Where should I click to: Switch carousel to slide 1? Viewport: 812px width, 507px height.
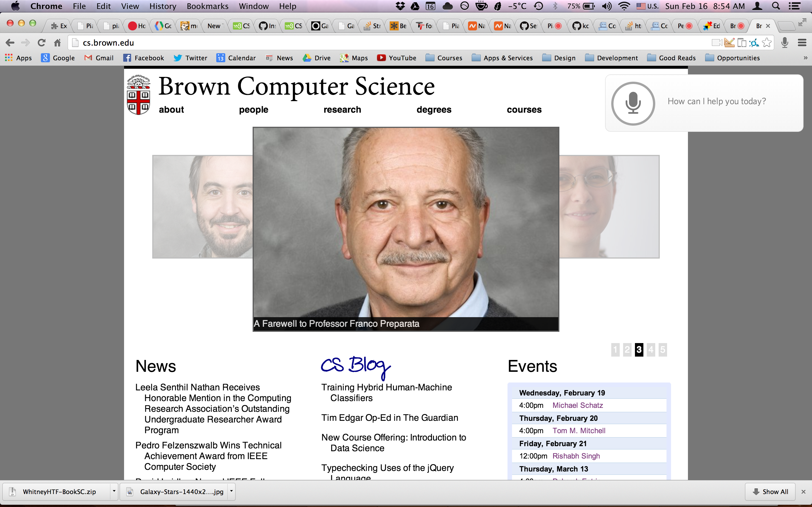click(615, 350)
